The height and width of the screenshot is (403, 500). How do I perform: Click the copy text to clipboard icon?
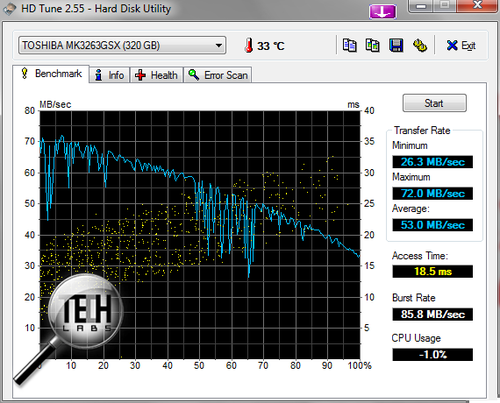pos(350,45)
